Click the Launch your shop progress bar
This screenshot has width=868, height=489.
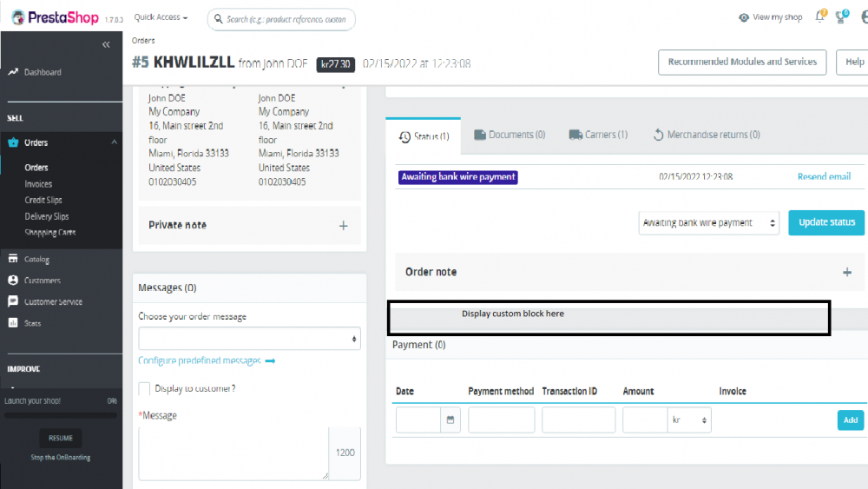click(x=61, y=415)
